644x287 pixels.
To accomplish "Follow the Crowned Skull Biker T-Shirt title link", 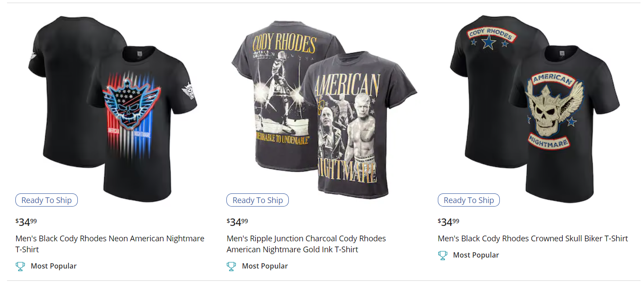I will click(532, 239).
